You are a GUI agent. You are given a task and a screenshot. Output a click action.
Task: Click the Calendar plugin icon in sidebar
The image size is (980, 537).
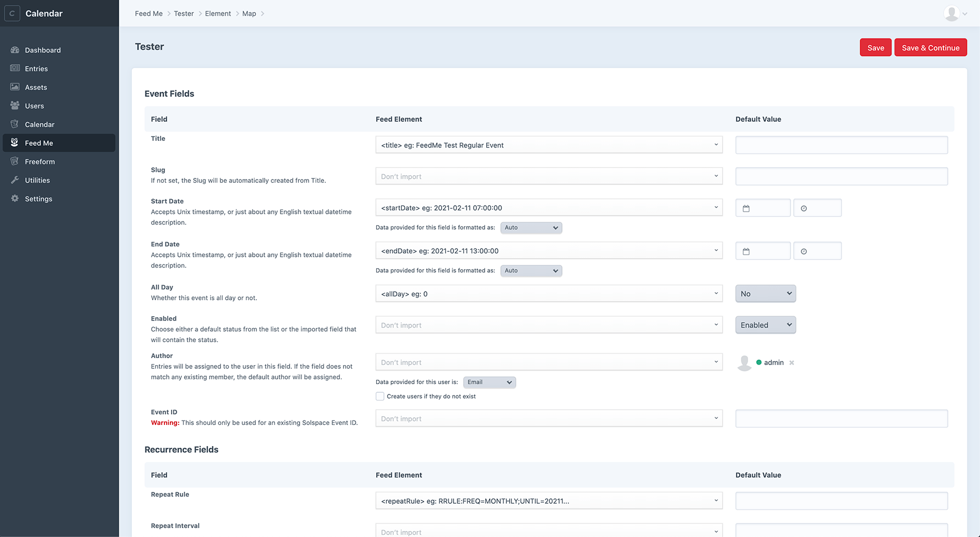coord(15,124)
